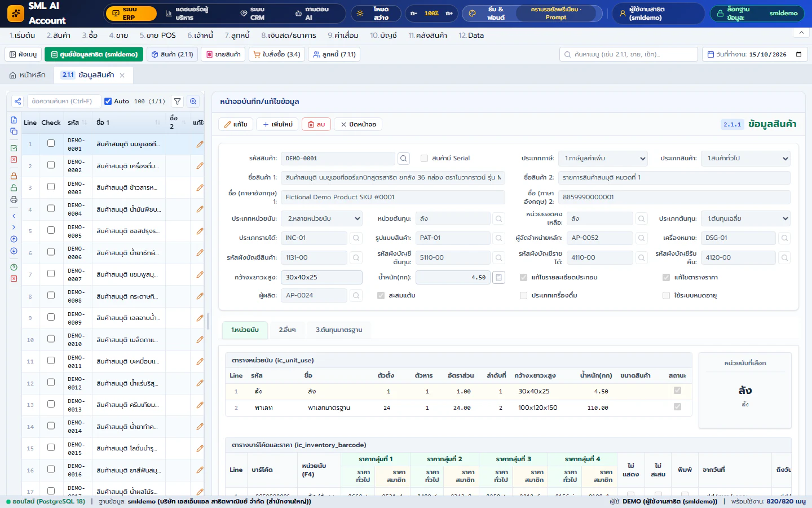Click lookup icon beside account code 1131-00

tap(356, 258)
